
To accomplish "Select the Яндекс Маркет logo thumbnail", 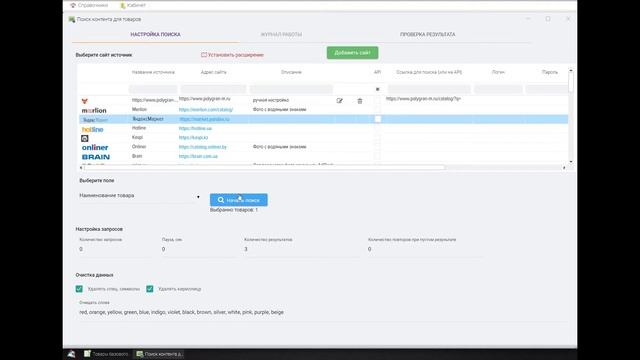I will click(x=95, y=120).
